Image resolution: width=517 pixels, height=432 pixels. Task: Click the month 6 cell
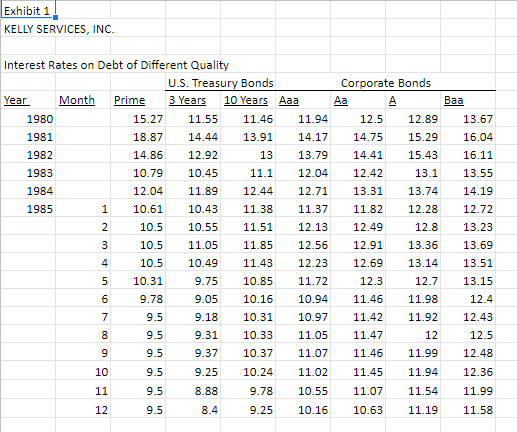pos(83,299)
